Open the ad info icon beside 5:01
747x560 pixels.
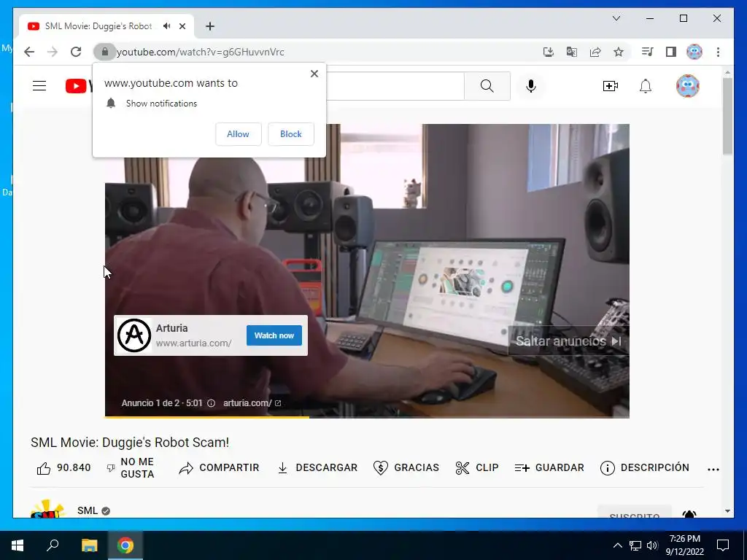(x=211, y=403)
